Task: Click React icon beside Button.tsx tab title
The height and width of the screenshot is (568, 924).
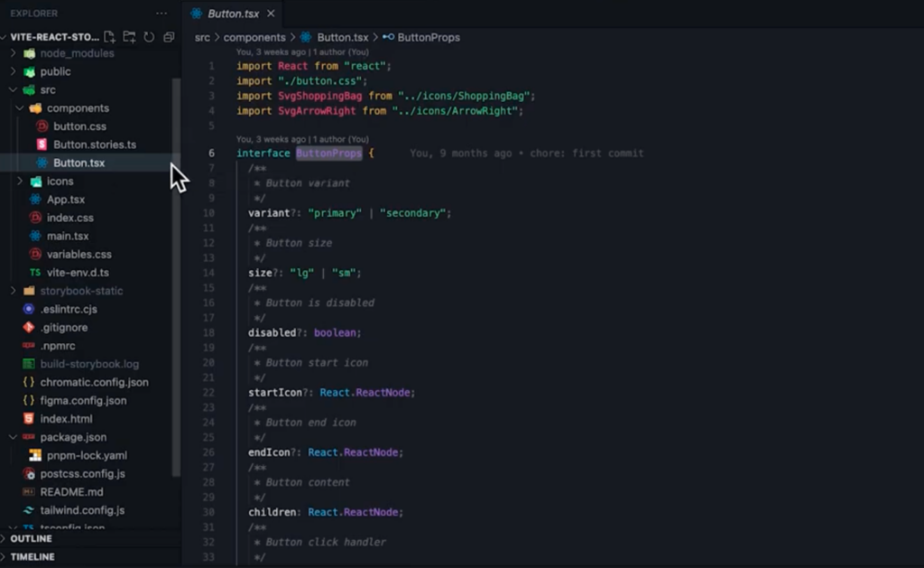Action: (196, 13)
